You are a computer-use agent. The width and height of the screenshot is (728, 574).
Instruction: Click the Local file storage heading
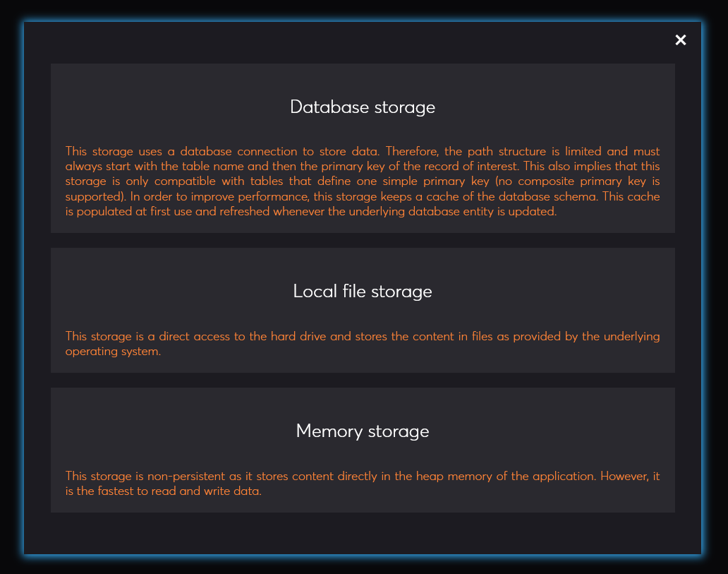[x=363, y=291]
